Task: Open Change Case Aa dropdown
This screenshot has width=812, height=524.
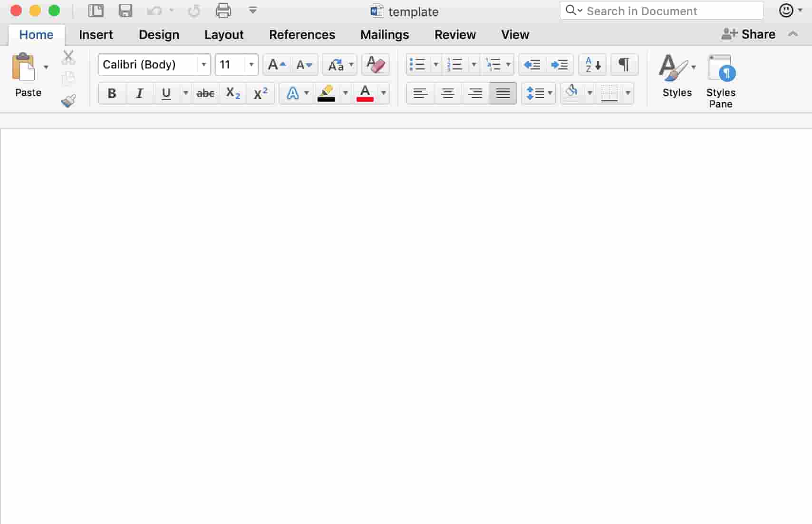Action: (x=339, y=65)
